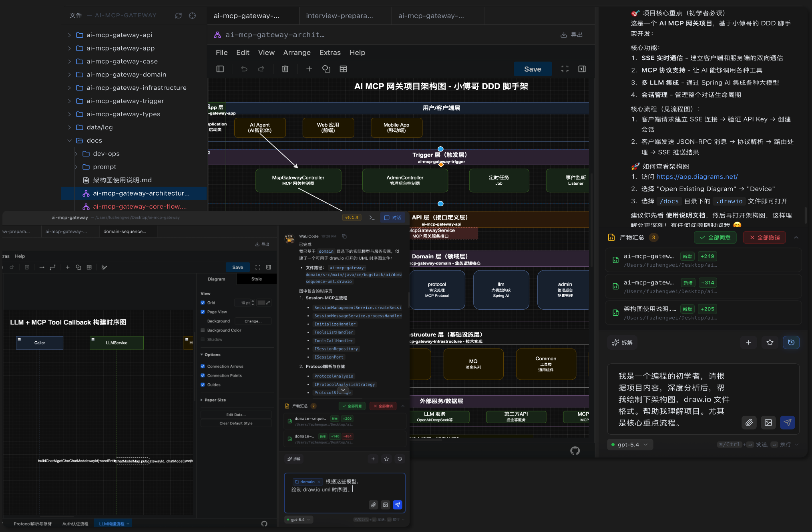Click the undo arrow in main diagram toolbar
The width and height of the screenshot is (812, 532).
pyautogui.click(x=244, y=69)
